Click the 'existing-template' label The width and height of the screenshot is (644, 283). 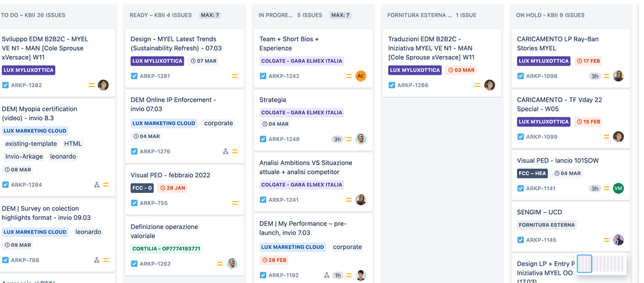[31, 144]
